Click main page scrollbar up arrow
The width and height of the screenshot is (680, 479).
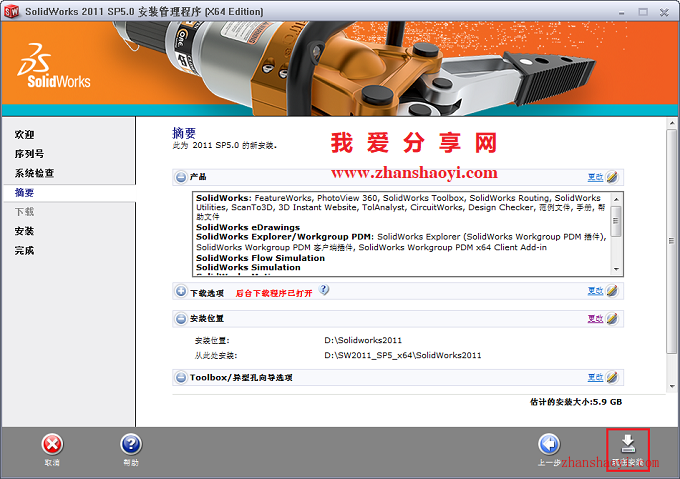(672, 124)
